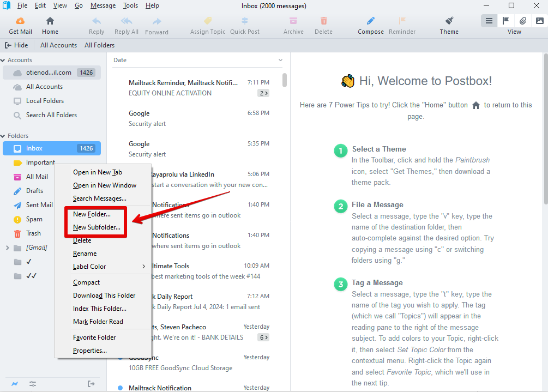Viewport: 548px width, 392px height.
Task: Click the Postbox app logo in title bar
Action: point(7,5)
